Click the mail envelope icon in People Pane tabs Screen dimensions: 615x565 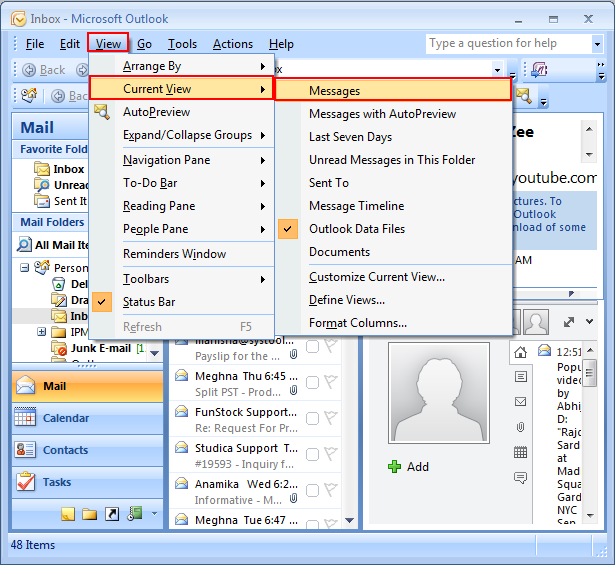[520, 401]
